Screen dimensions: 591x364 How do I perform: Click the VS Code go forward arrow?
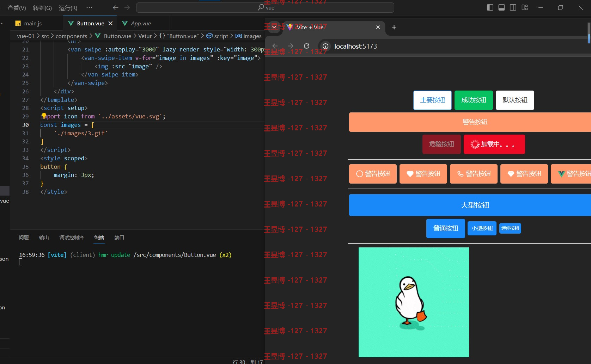click(127, 7)
